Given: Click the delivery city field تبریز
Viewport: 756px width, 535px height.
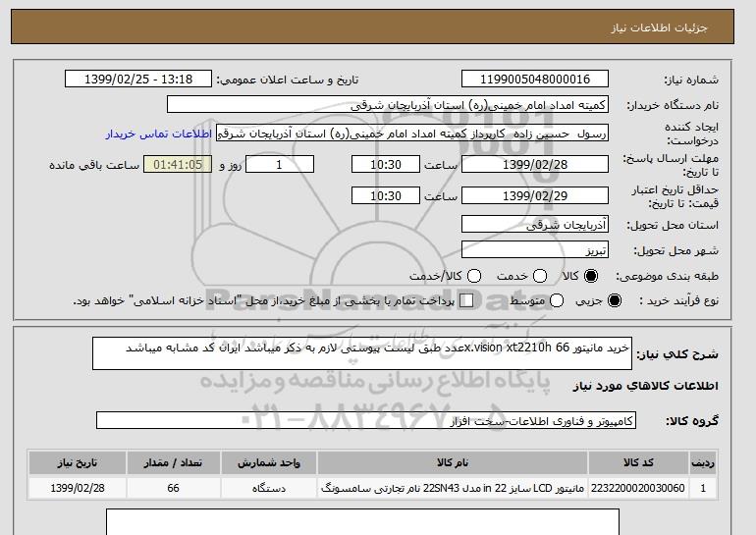Looking at the screenshot, I should [535, 249].
